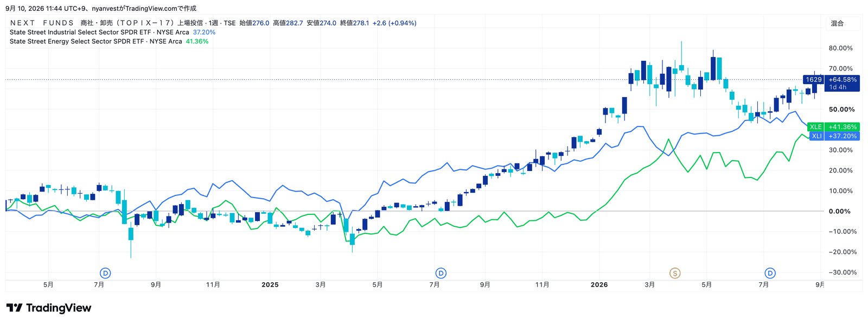Viewport: 868px width, 324px height.
Task: Click the −30.00% label on price axis
Action: (843, 272)
